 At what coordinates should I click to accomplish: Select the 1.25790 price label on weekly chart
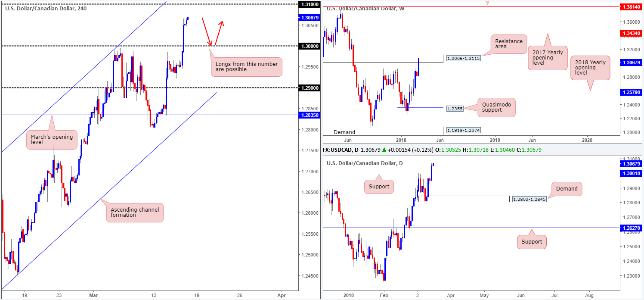pyautogui.click(x=631, y=92)
